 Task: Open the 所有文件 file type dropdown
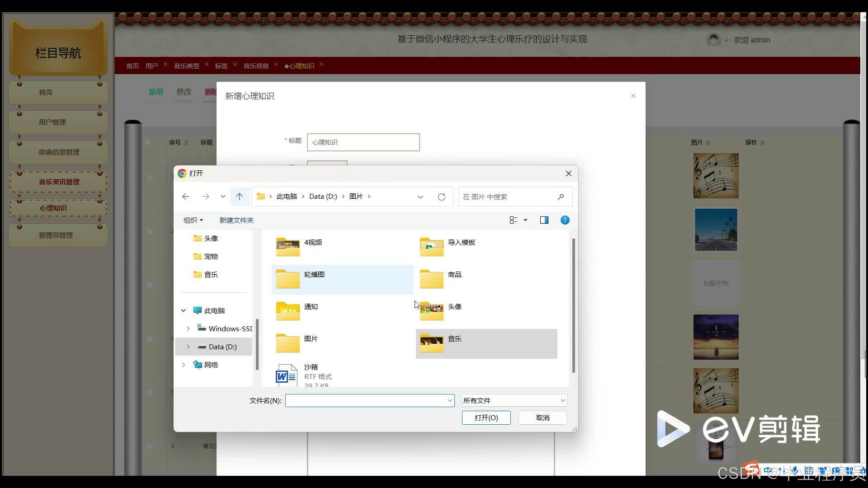point(514,401)
